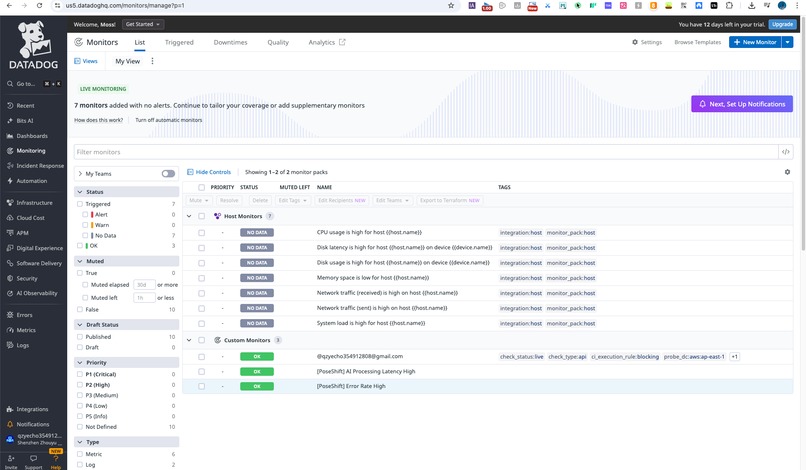Open APM in sidebar
The height and width of the screenshot is (470, 806).
22,233
